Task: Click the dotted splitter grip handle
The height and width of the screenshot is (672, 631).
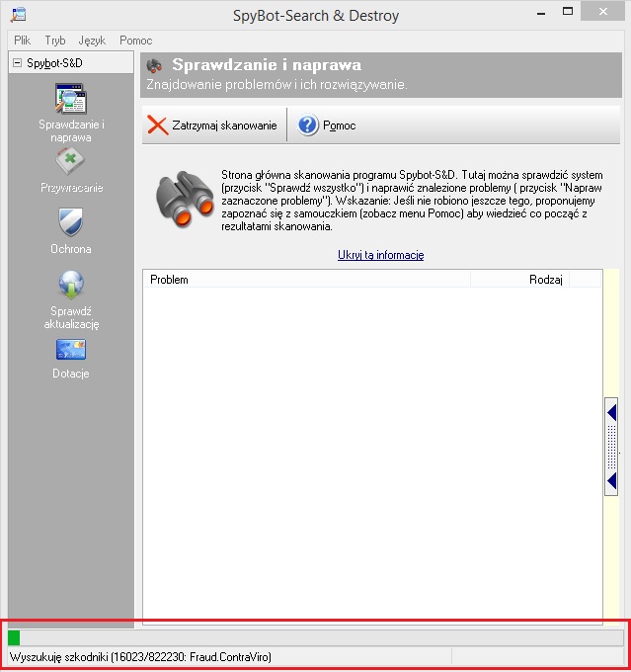Action: (611, 447)
